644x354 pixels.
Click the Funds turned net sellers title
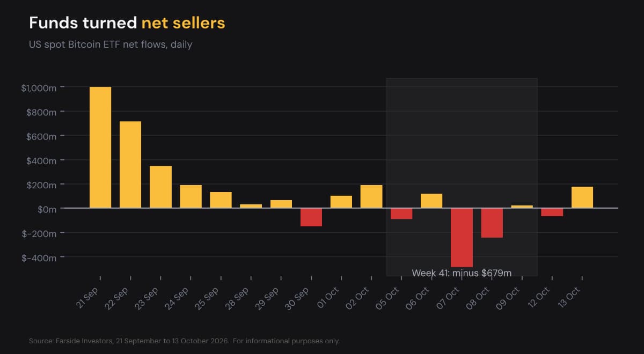pyautogui.click(x=127, y=23)
